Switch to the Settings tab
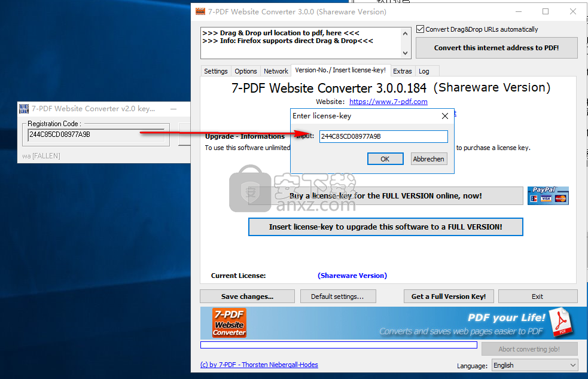The width and height of the screenshot is (588, 379). pos(215,71)
